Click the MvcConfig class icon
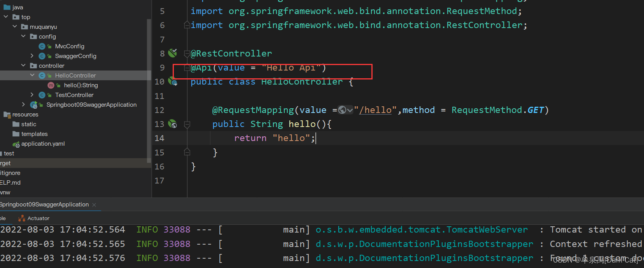 (x=42, y=46)
